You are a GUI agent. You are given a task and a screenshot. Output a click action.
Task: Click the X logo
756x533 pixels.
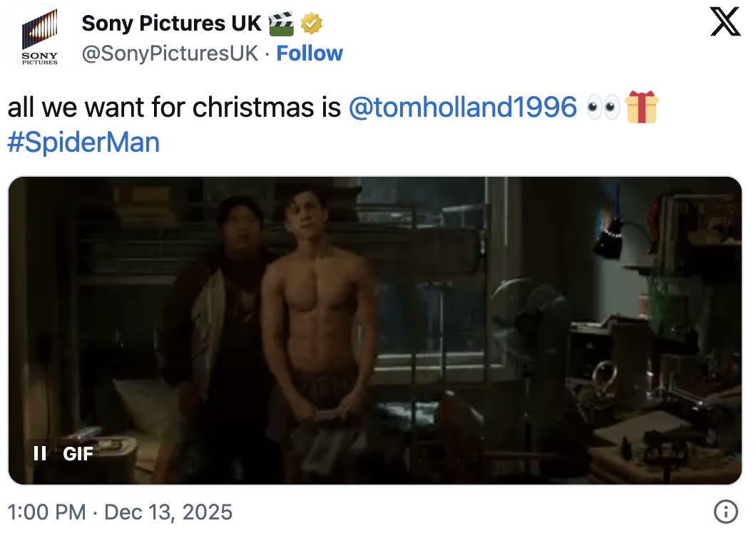coord(725,24)
